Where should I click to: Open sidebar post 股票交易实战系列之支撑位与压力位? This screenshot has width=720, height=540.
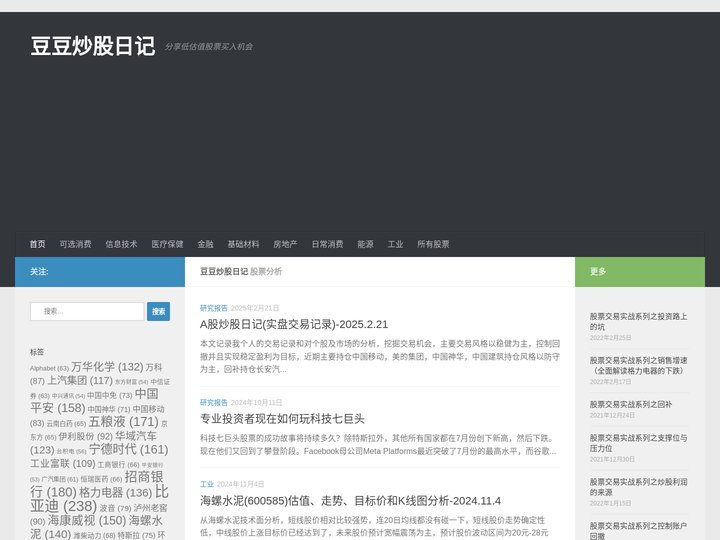(x=638, y=443)
